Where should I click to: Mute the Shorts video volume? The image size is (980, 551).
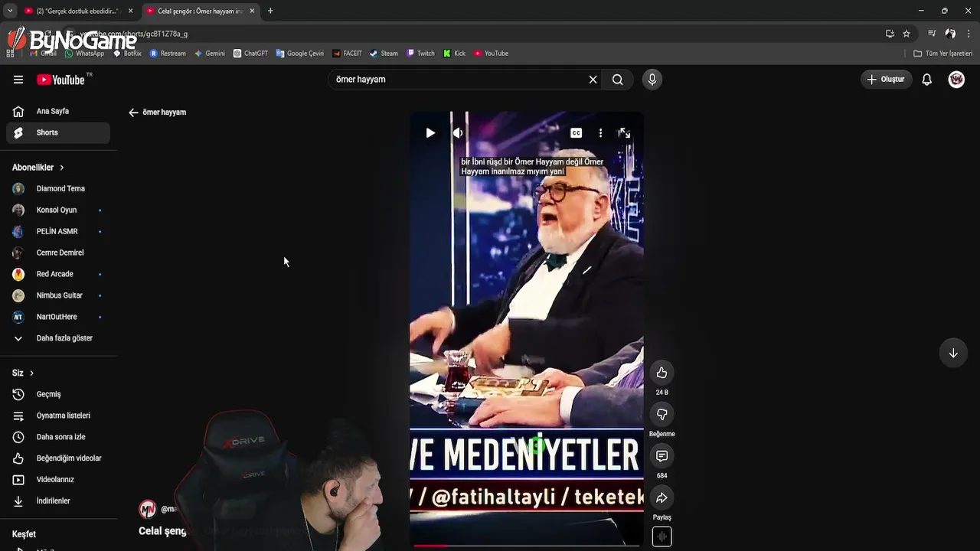click(458, 133)
